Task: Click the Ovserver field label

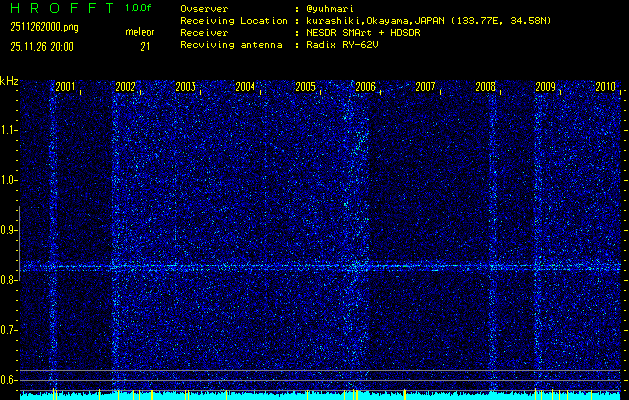Action: [204, 9]
